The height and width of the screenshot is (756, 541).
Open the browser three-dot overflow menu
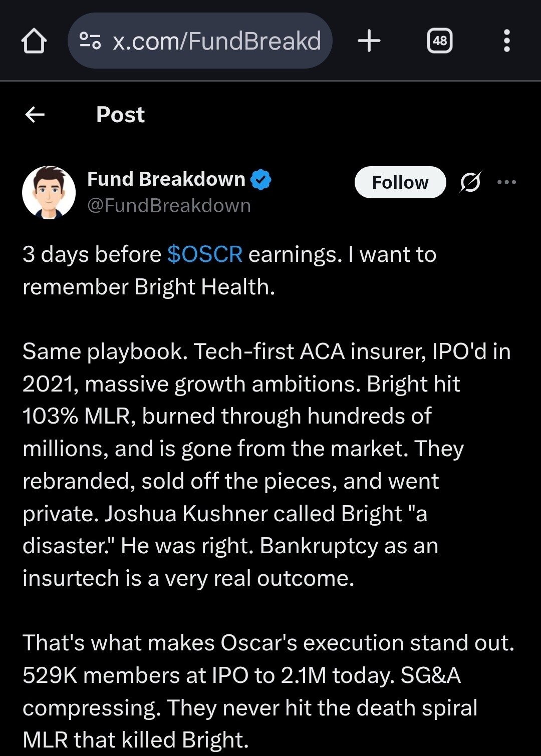(506, 41)
